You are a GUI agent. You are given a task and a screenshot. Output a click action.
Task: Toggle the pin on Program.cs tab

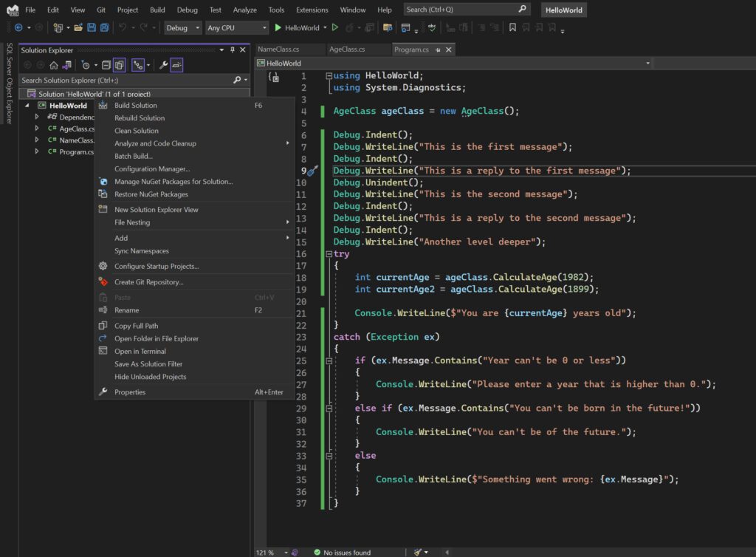[437, 50]
